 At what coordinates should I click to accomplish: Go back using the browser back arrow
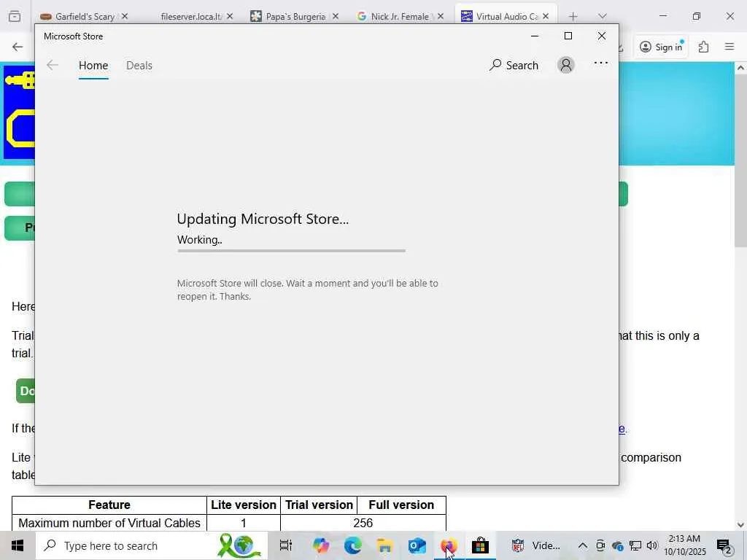pos(18,47)
